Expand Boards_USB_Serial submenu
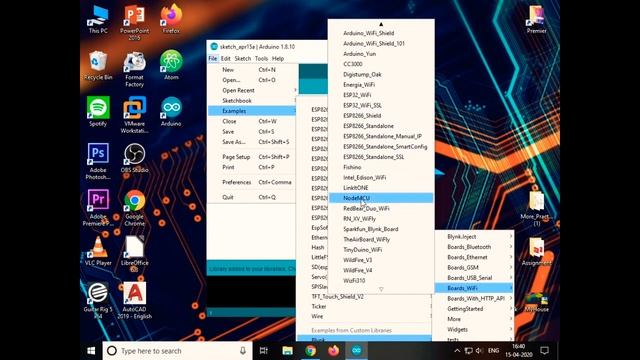Image resolution: width=640 pixels, height=360 pixels. [474, 278]
